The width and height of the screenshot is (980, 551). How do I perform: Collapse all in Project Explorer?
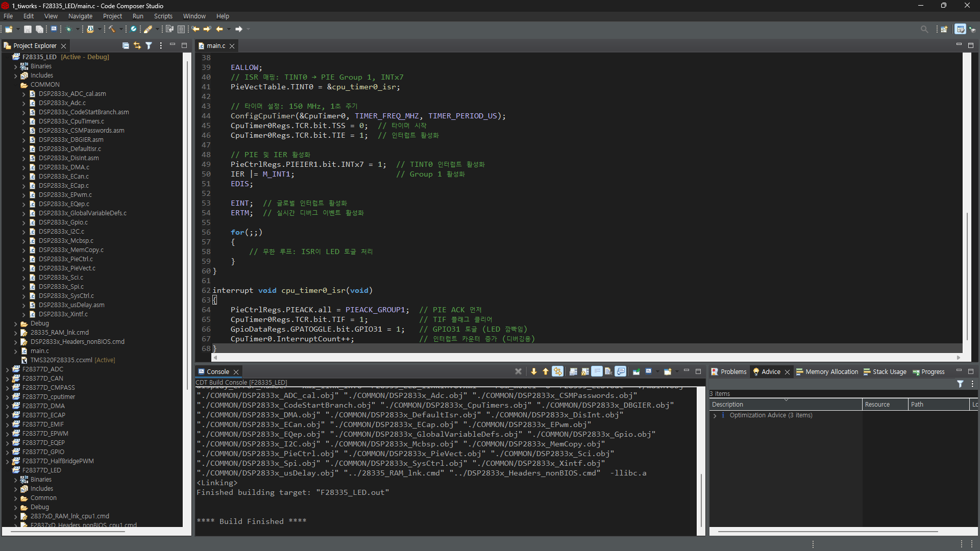(x=126, y=45)
